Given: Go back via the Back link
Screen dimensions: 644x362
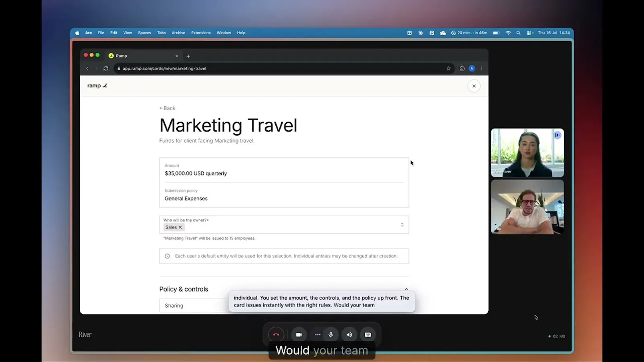Looking at the screenshot, I should pos(167,108).
